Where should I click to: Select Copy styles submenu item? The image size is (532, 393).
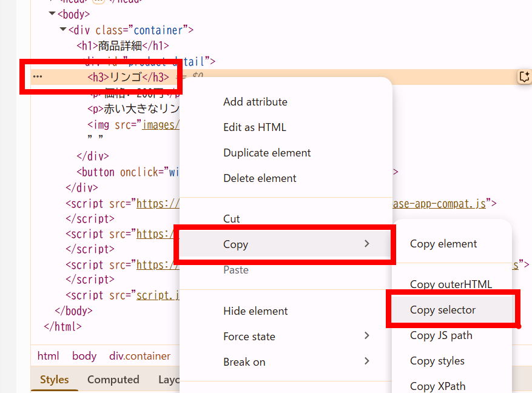(x=437, y=361)
